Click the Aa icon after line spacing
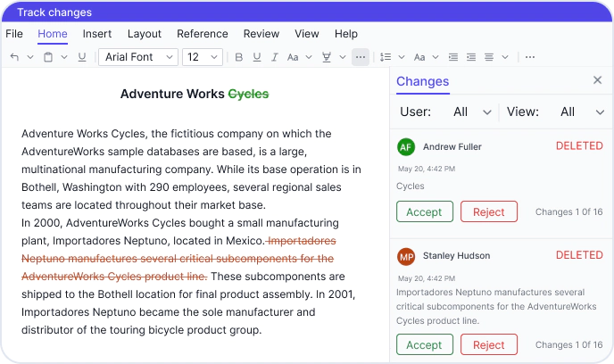 (x=419, y=57)
